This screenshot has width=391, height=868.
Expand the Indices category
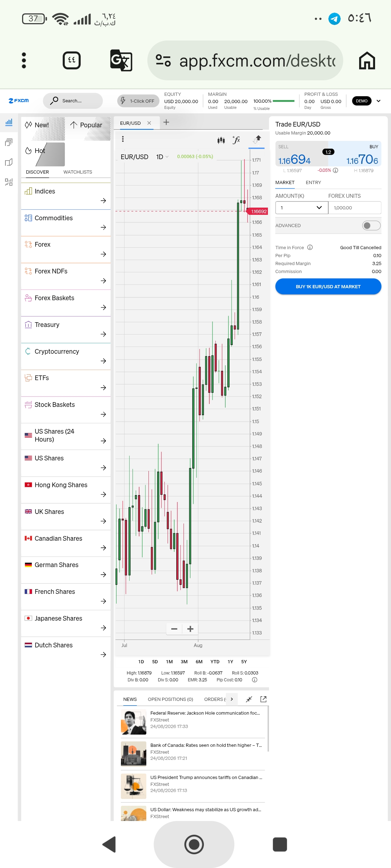click(66, 196)
